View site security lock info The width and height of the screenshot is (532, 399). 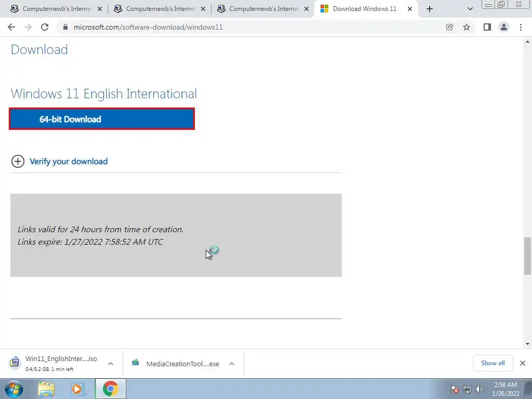(x=65, y=27)
